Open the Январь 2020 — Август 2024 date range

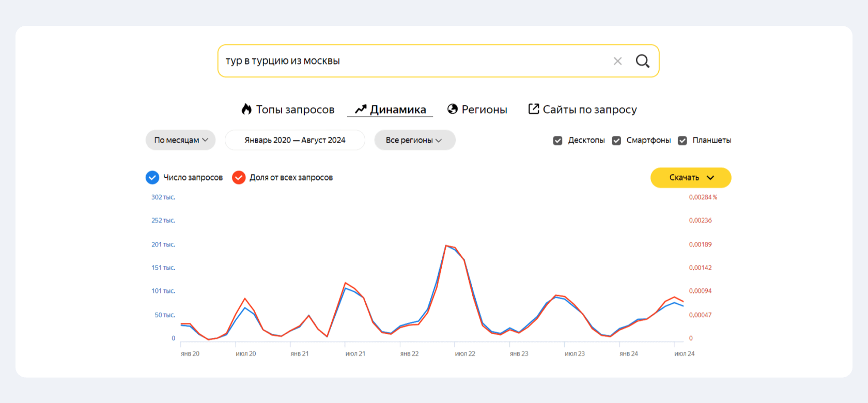(x=295, y=140)
